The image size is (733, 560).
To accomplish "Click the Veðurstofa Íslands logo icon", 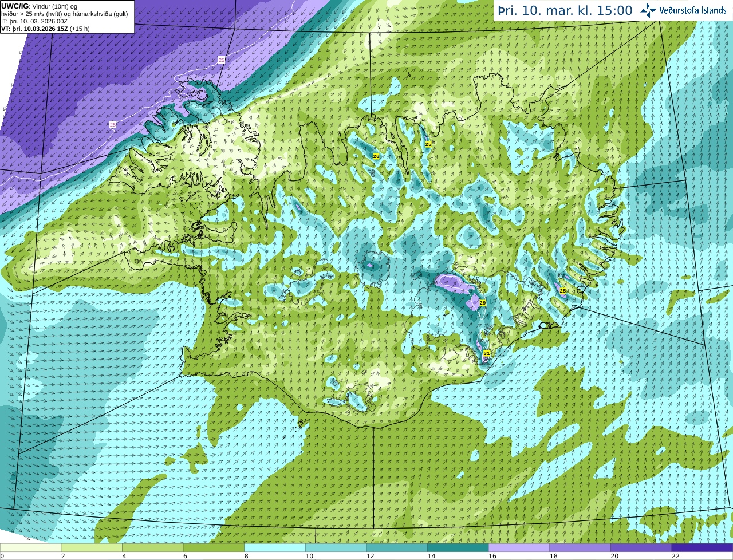I will (x=648, y=10).
